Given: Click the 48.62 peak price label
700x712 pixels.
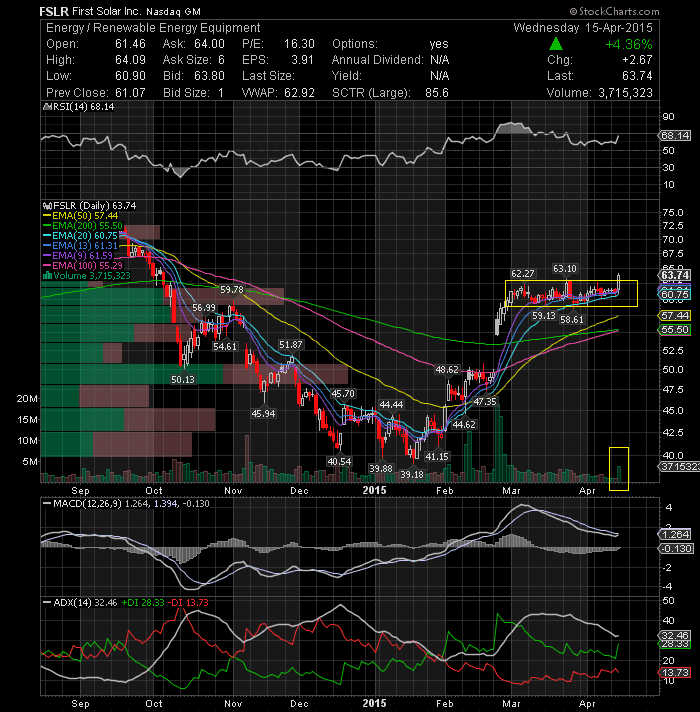Looking at the screenshot, I should 447,370.
